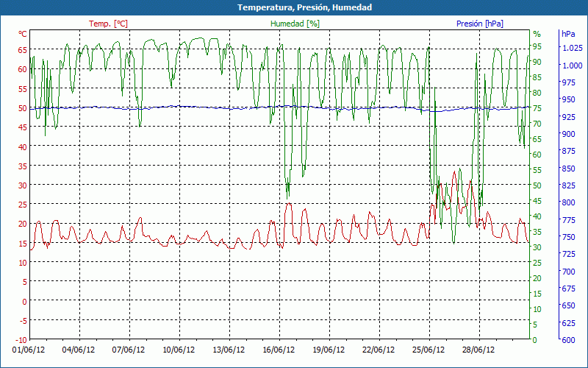588x368 pixels.
Task: Click the green 'Humedad [%]' legend label
Action: (x=295, y=24)
